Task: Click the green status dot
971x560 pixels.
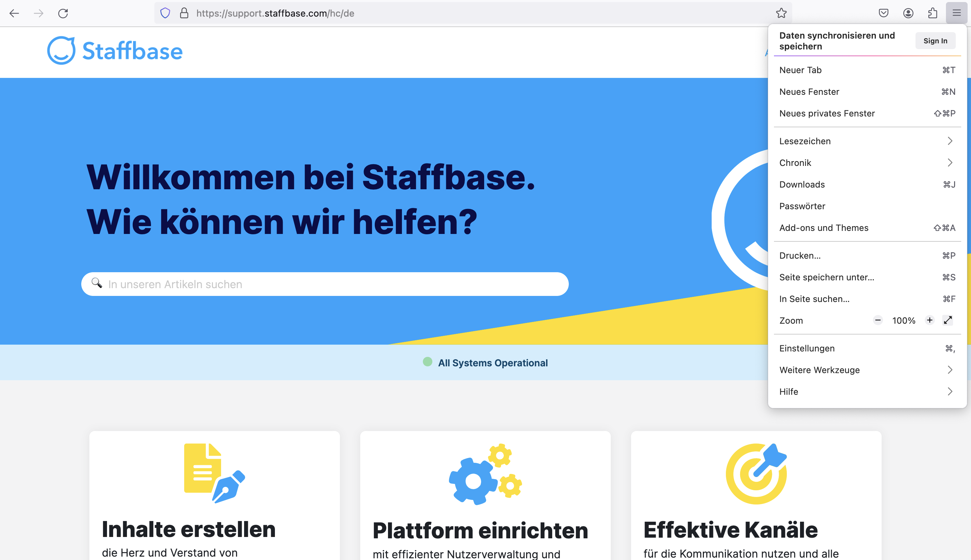Action: [427, 362]
